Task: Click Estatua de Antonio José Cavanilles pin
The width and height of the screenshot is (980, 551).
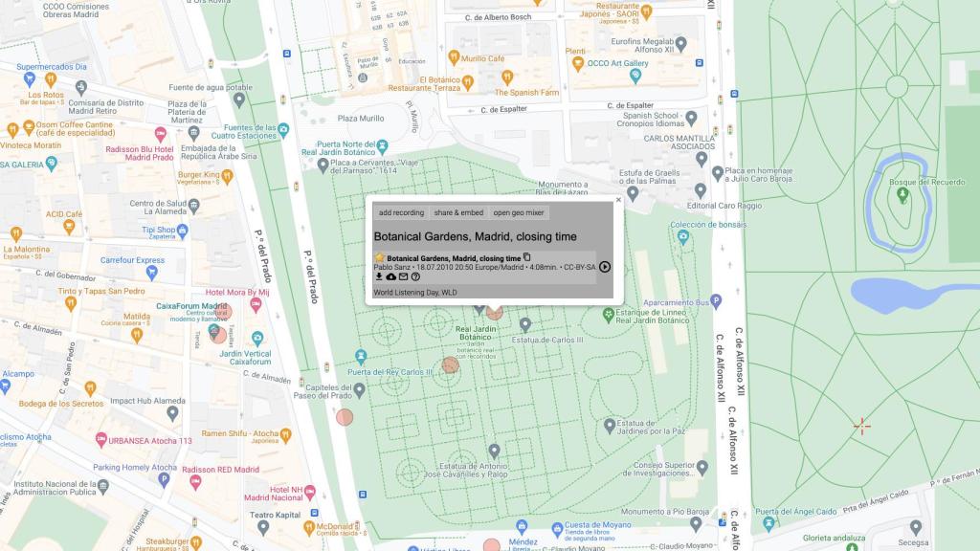Action: coord(495,451)
